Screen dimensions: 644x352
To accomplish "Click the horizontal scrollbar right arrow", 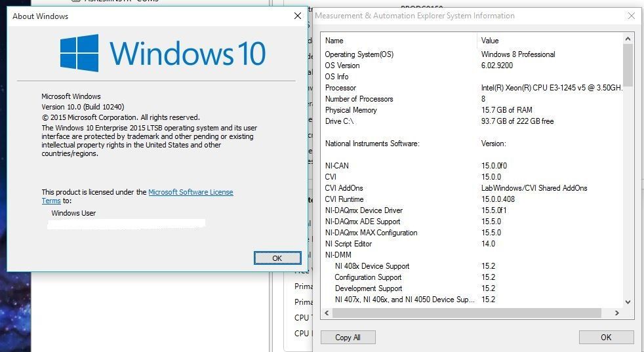I will point(617,313).
